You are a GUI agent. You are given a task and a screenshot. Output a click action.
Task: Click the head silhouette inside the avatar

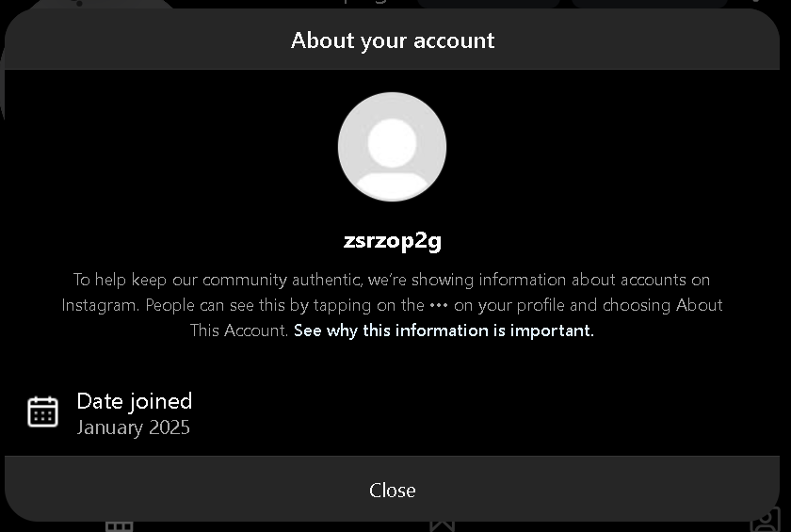tap(392, 143)
